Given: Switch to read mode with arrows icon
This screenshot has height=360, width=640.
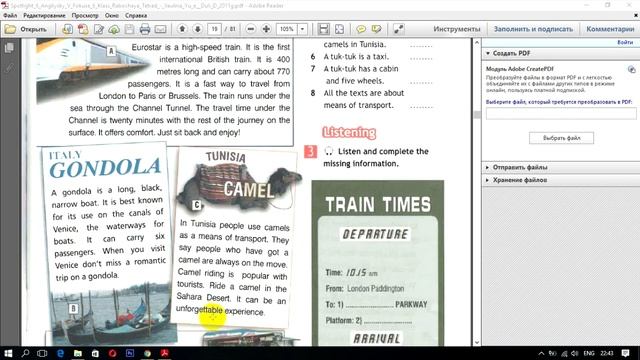Looking at the screenshot, I should click(398, 29).
